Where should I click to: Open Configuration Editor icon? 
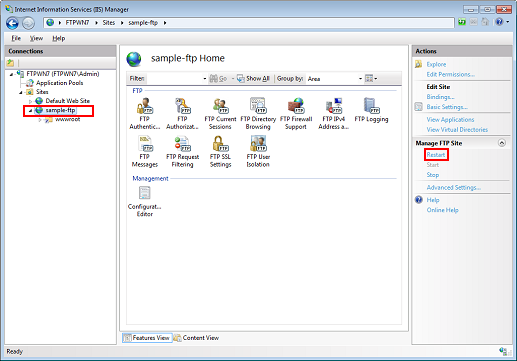coord(145,201)
